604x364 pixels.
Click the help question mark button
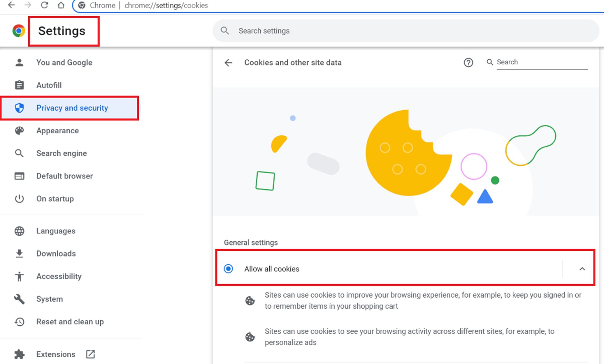click(x=468, y=62)
